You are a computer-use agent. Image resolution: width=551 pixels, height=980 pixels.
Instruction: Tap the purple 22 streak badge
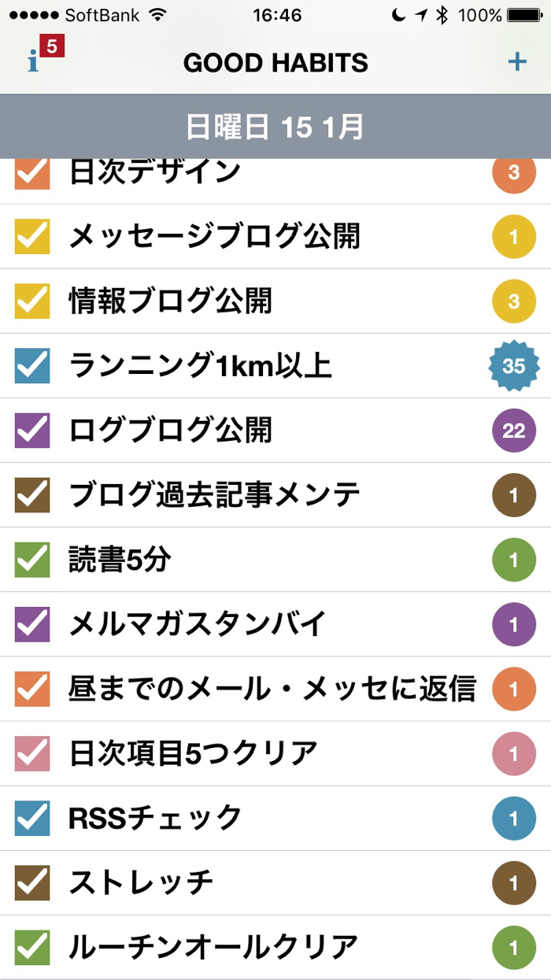pos(513,431)
